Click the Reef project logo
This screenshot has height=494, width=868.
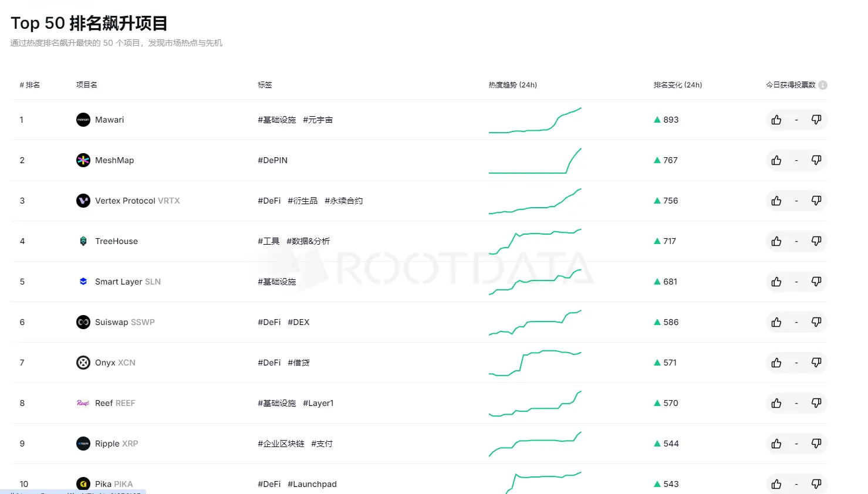[x=83, y=403]
